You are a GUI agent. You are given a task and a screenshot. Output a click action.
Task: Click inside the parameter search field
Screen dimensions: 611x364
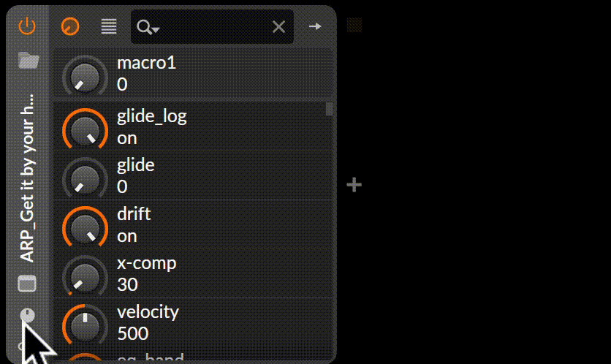[x=213, y=27]
